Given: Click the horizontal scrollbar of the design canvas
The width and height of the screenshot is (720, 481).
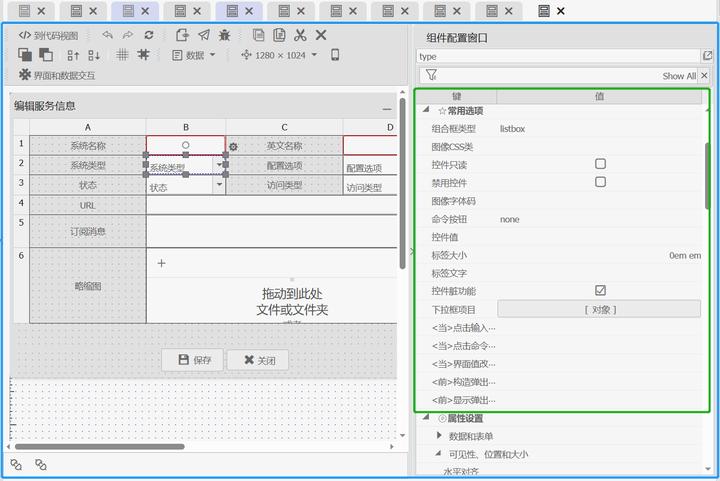Looking at the screenshot, I should pyautogui.click(x=99, y=446).
